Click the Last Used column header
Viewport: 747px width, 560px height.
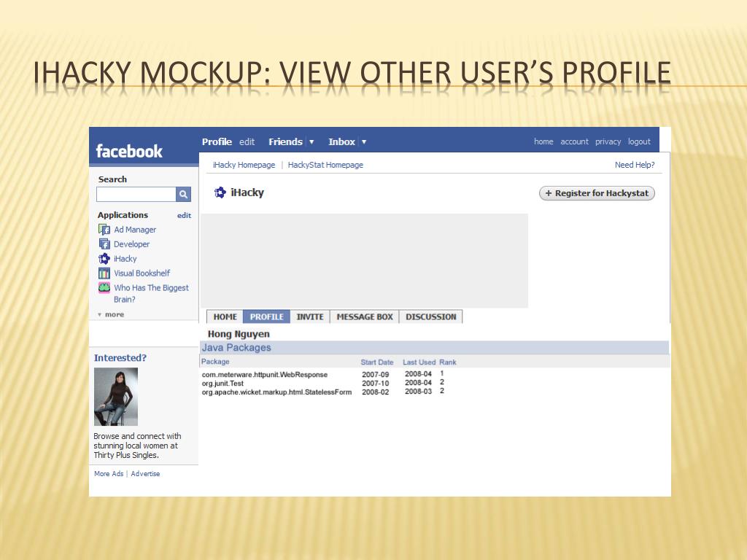point(419,362)
